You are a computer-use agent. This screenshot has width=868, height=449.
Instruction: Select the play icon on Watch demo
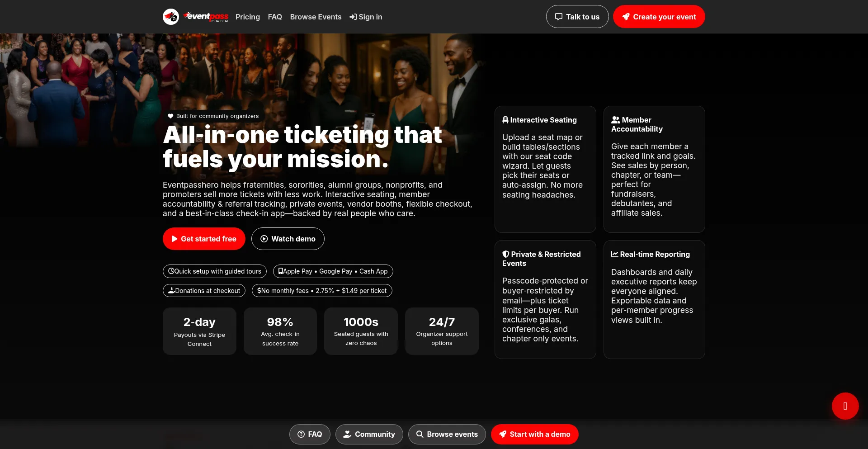click(264, 239)
